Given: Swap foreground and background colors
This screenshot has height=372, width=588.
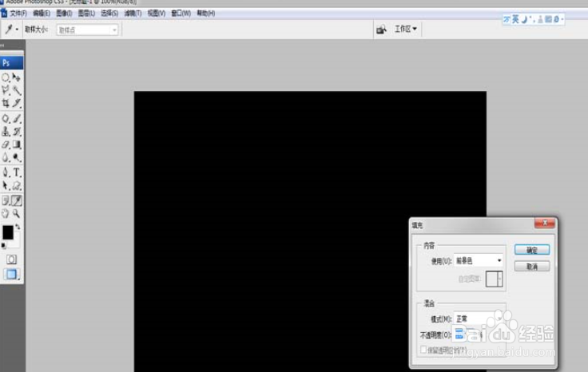Looking at the screenshot, I should [x=18, y=227].
